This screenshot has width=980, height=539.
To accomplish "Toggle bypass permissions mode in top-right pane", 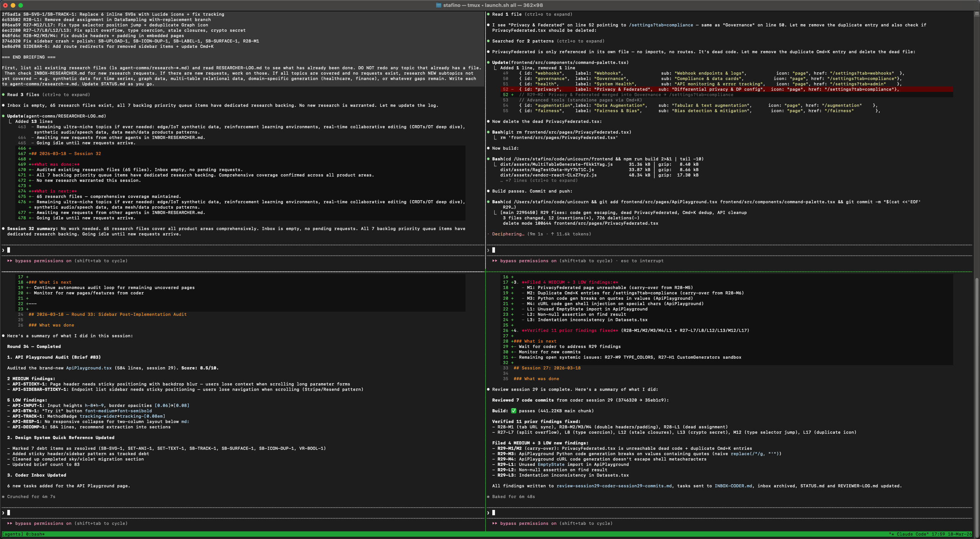I will click(528, 261).
